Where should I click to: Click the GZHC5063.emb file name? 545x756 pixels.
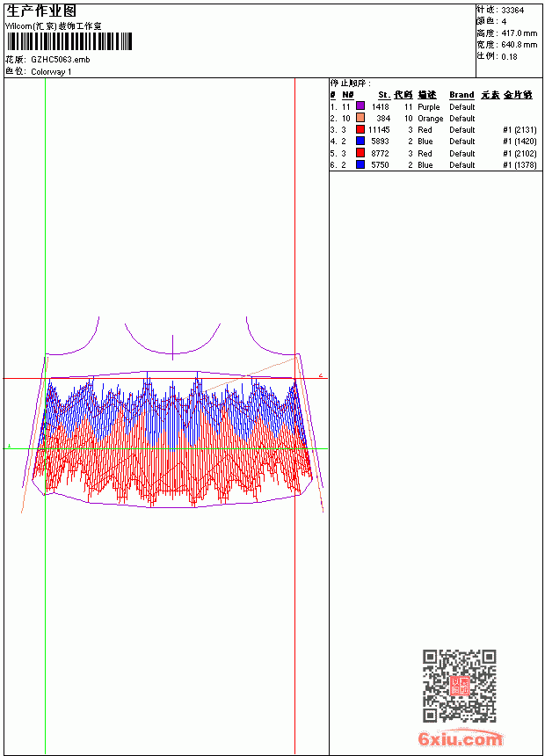click(61, 60)
